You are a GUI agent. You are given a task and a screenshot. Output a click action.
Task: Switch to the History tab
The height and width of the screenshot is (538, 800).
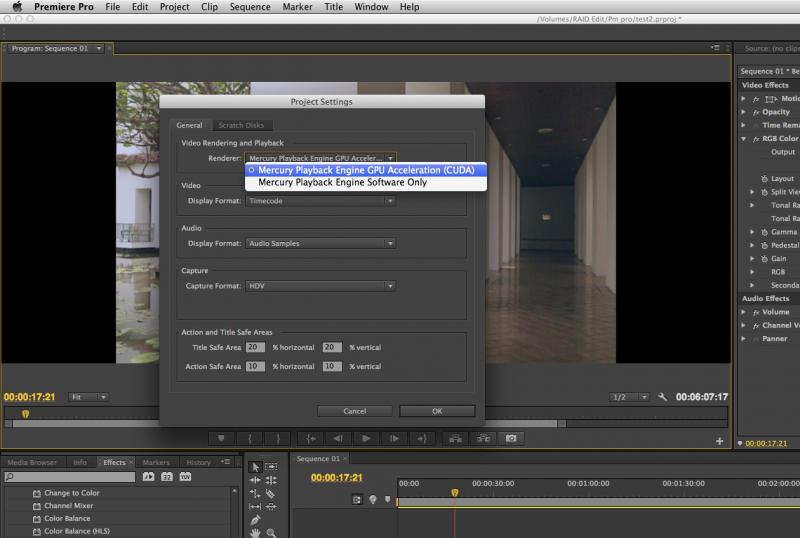(x=198, y=462)
